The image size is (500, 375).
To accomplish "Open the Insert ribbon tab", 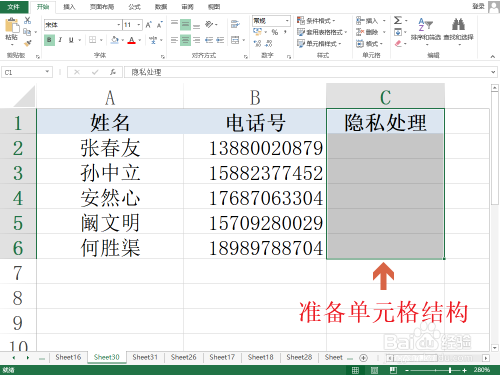I will 69,7.
